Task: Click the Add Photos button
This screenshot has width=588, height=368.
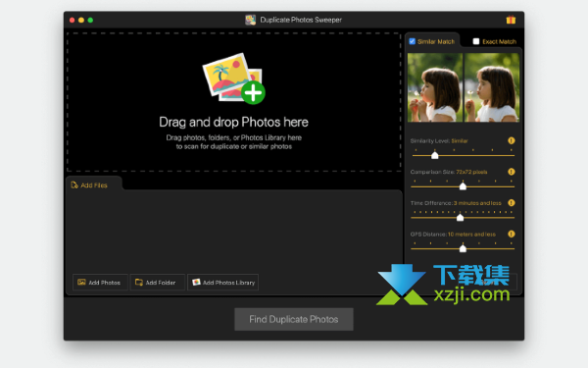Action: tap(100, 282)
